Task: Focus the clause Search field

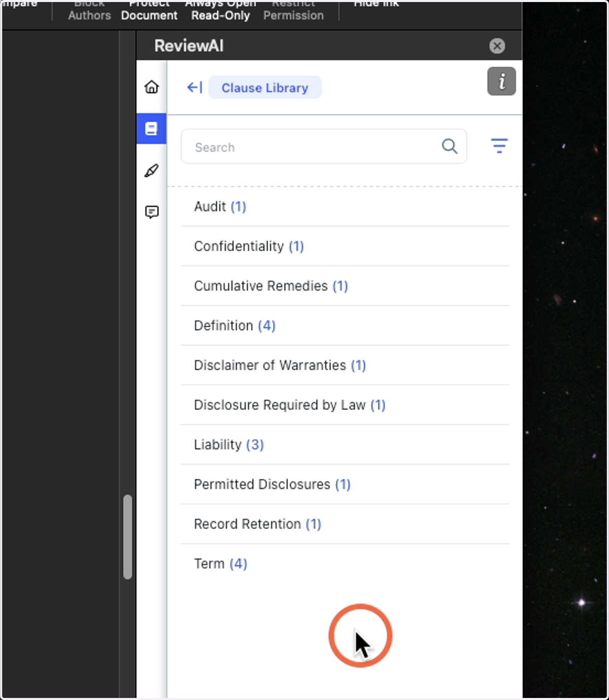Action: coord(324,147)
